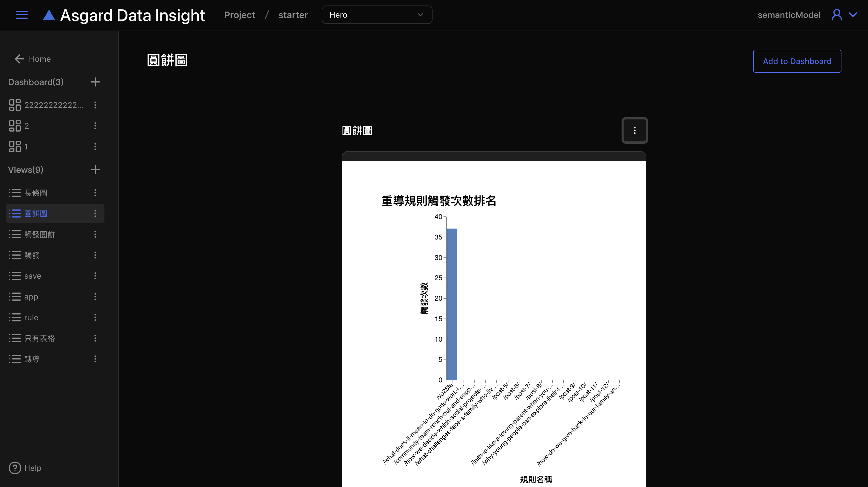Open options for 長條圖 view
The width and height of the screenshot is (868, 487).
(95, 193)
